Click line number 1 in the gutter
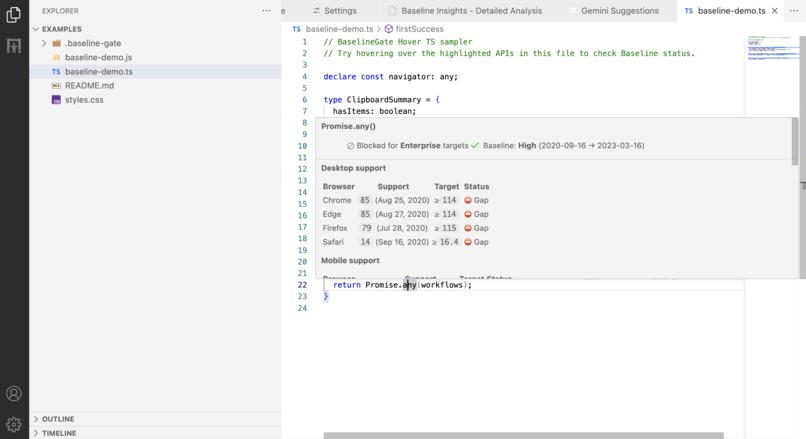This screenshot has width=806, height=439. point(304,42)
